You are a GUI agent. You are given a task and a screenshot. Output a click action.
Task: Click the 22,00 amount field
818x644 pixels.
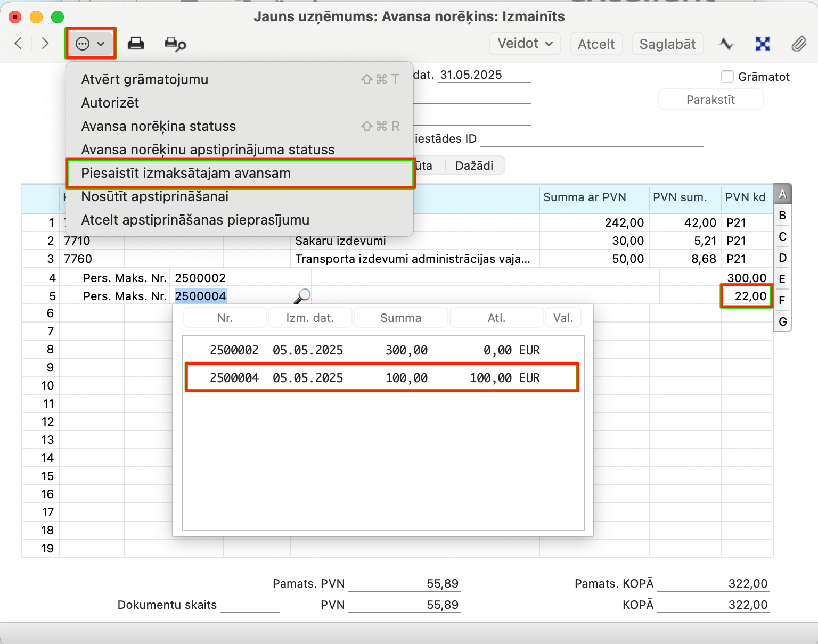tap(747, 296)
